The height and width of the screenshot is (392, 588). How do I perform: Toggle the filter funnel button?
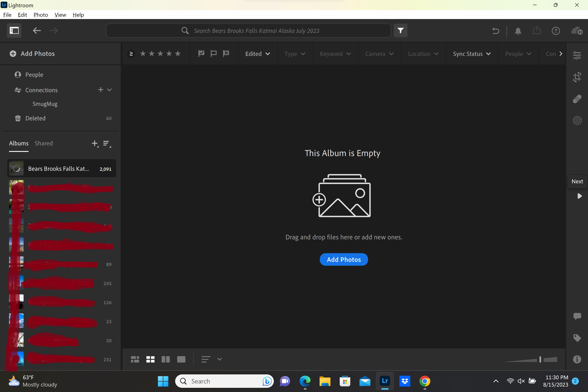401,30
